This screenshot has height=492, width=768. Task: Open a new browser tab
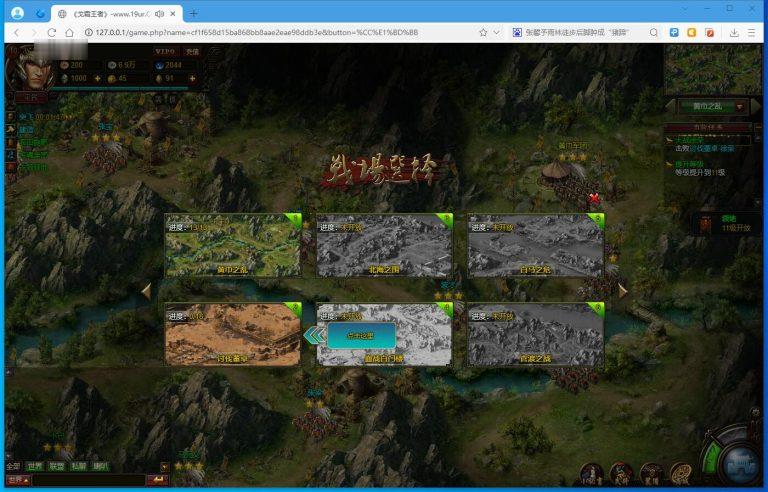(x=193, y=14)
